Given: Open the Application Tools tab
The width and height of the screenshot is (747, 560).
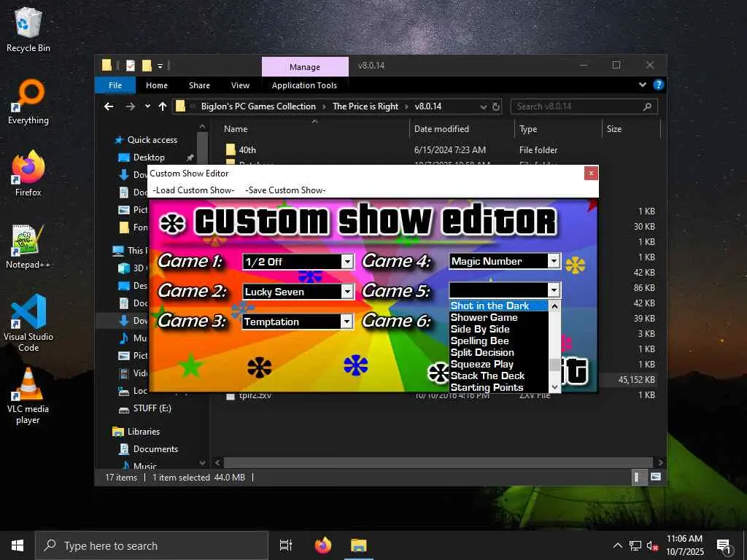Looking at the screenshot, I should point(304,85).
